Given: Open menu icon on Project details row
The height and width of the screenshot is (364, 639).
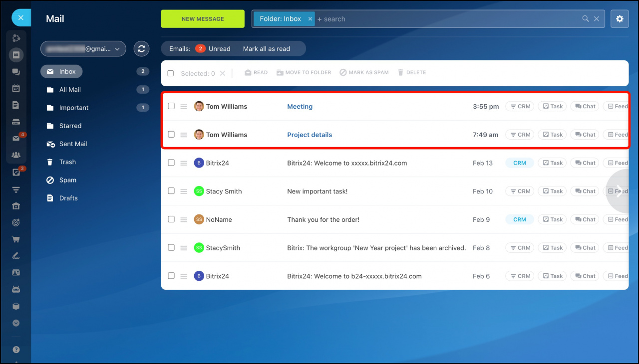Looking at the screenshot, I should (x=184, y=135).
